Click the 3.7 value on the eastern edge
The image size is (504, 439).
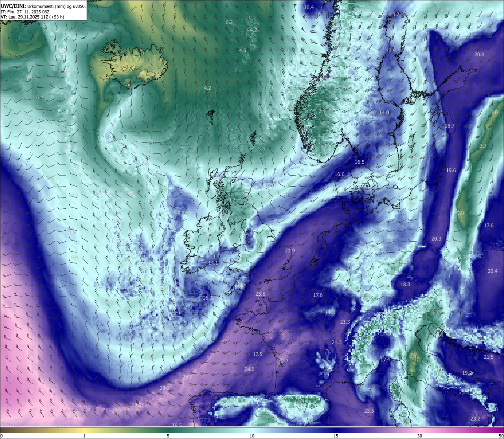point(483,146)
